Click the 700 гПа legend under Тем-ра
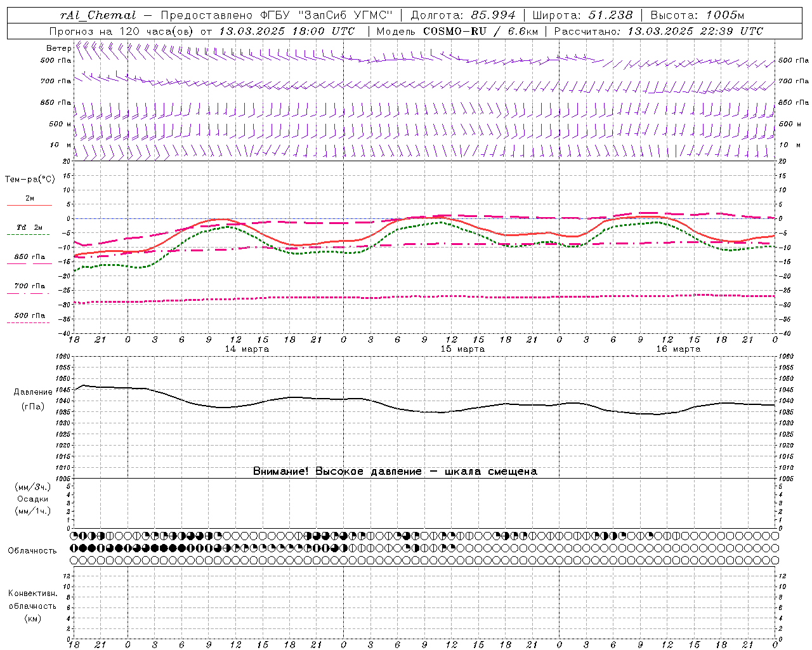 tap(30, 286)
